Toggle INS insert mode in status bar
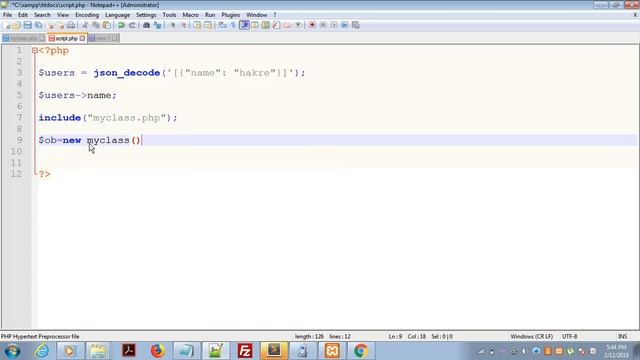This screenshot has width=640, height=360. coord(622,337)
